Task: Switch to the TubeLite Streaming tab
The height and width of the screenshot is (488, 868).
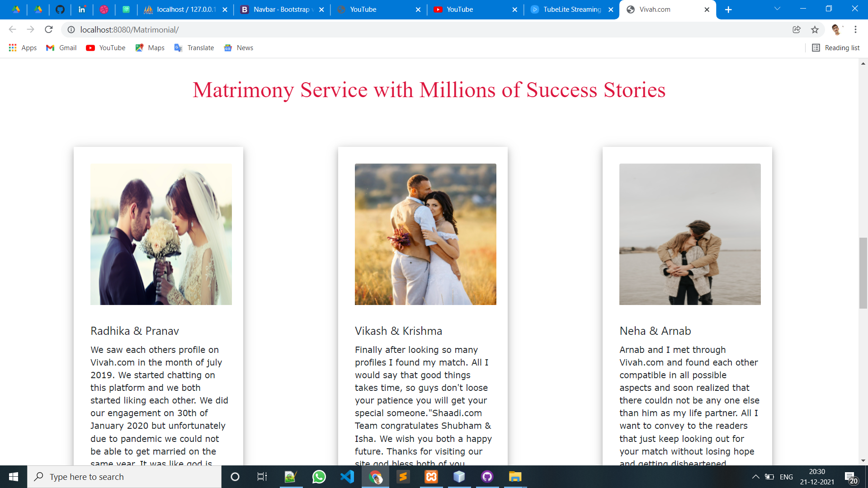Action: pyautogui.click(x=571, y=9)
